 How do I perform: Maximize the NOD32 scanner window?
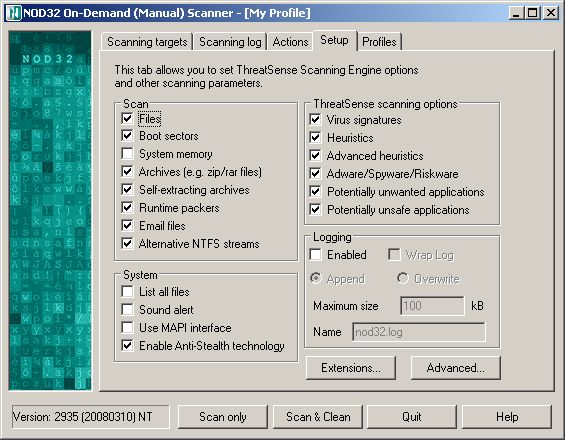(x=532, y=13)
